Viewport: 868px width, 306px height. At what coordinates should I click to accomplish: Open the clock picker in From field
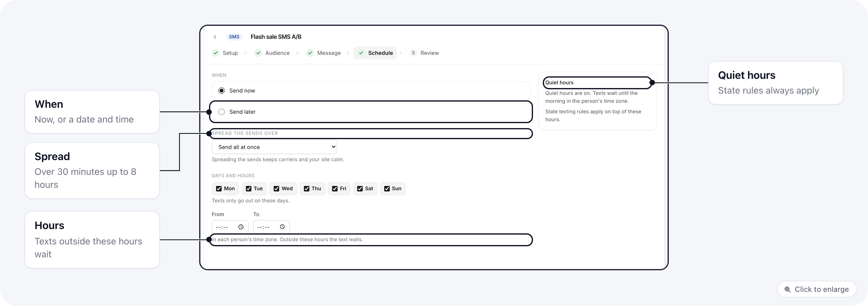click(241, 227)
